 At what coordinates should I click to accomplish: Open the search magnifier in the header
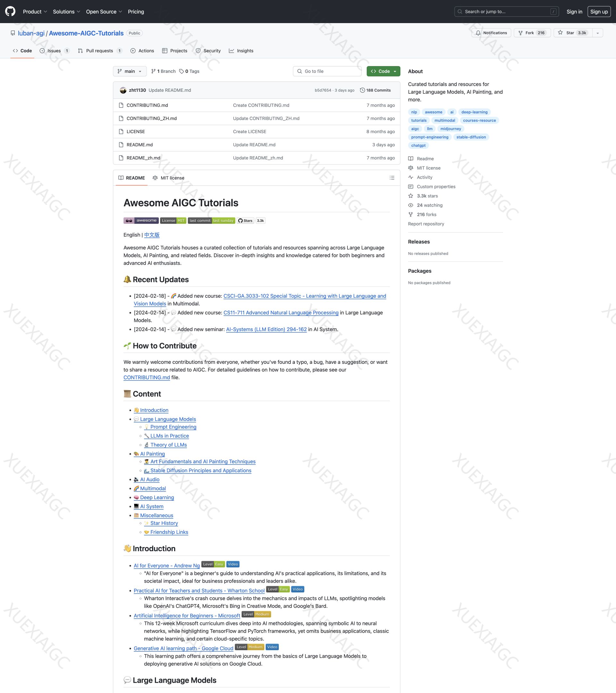tap(460, 11)
